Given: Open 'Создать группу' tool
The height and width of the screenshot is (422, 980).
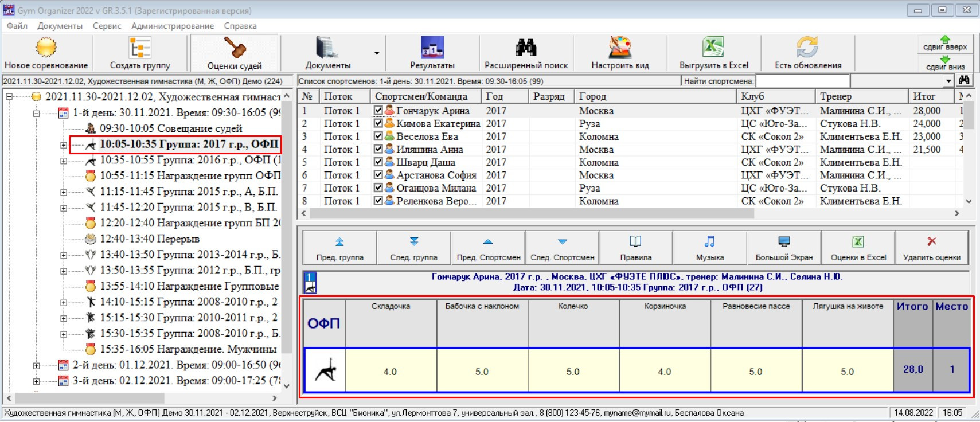Looking at the screenshot, I should tap(140, 48).
